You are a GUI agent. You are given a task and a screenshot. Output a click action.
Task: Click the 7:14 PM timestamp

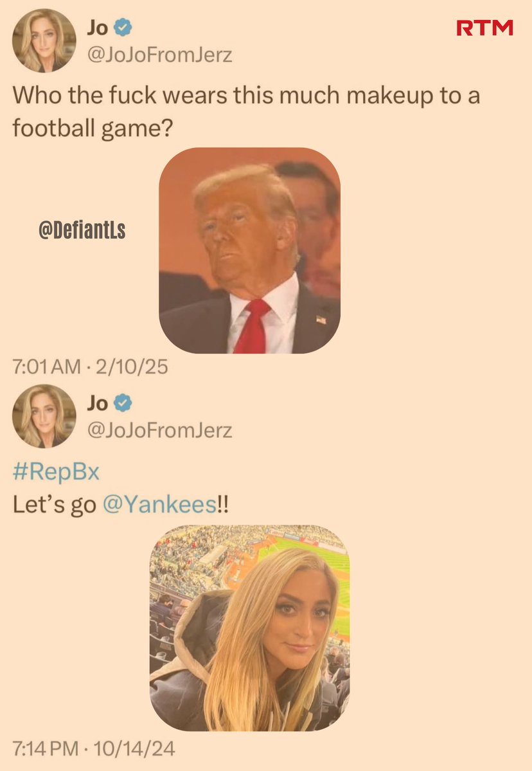45,749
